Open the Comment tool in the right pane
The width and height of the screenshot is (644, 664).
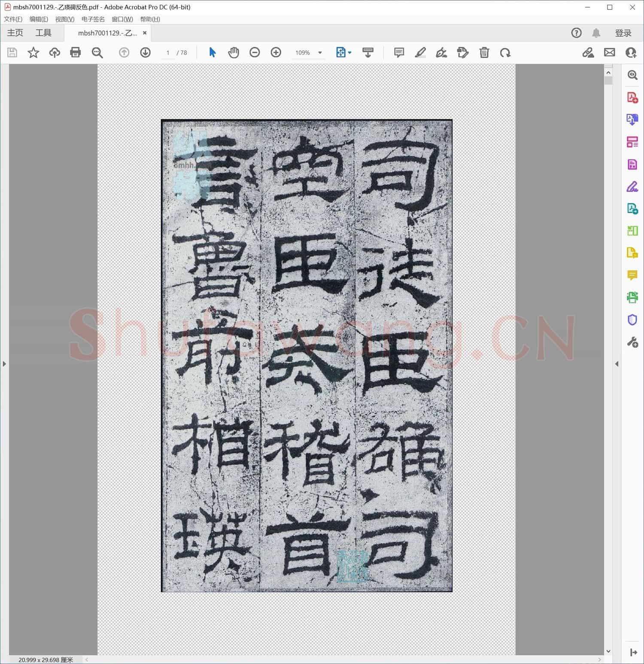(x=632, y=275)
